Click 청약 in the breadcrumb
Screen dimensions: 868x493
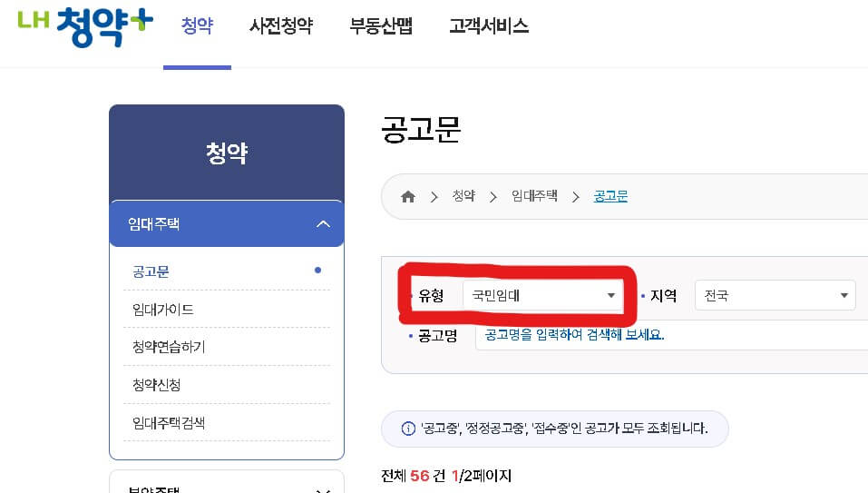(x=463, y=196)
